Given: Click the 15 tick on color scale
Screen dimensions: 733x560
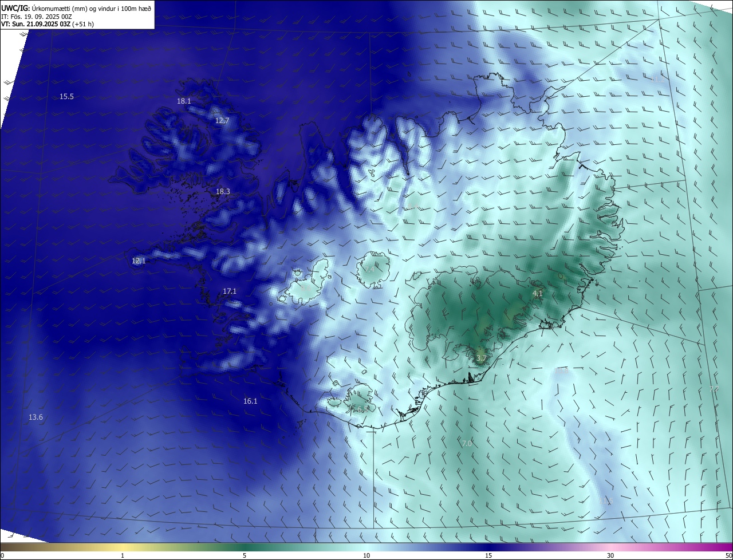Looking at the screenshot, I should pyautogui.click(x=488, y=555).
